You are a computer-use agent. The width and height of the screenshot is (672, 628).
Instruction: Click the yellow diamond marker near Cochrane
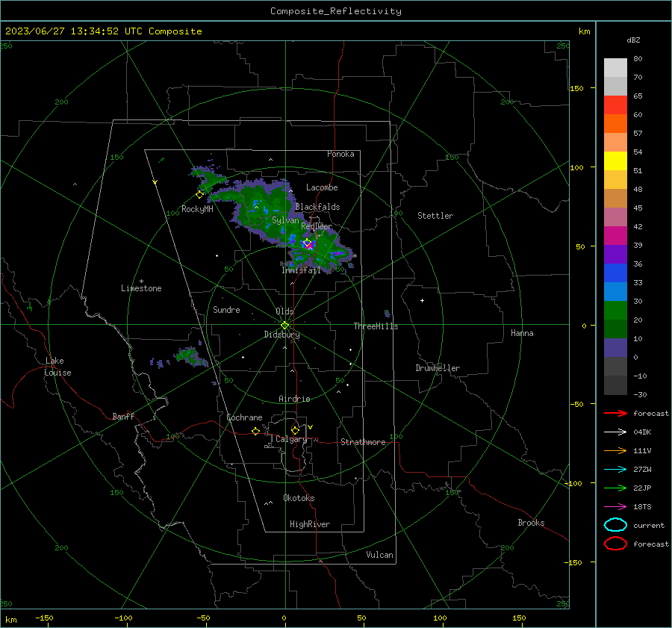pyautogui.click(x=255, y=431)
